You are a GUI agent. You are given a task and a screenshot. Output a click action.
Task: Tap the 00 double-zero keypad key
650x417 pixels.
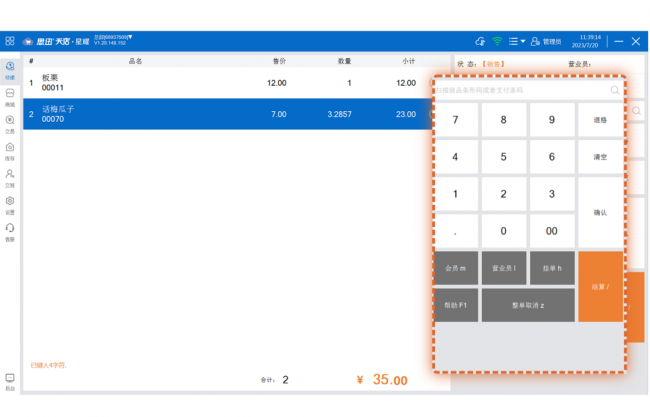click(552, 231)
